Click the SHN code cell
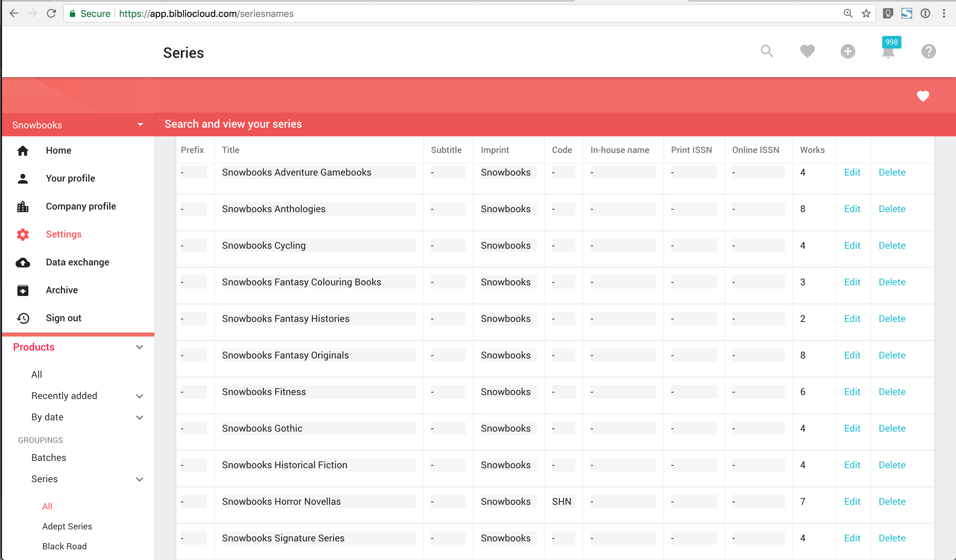956x560 pixels. 563,501
